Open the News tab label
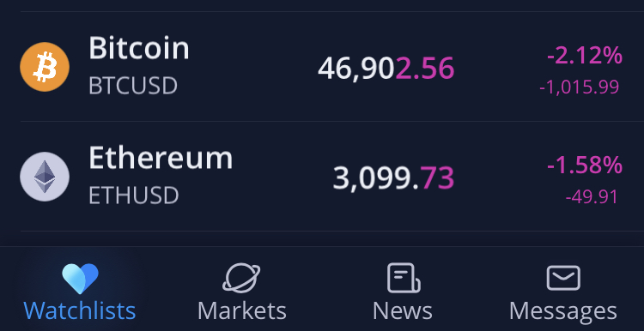 403,311
